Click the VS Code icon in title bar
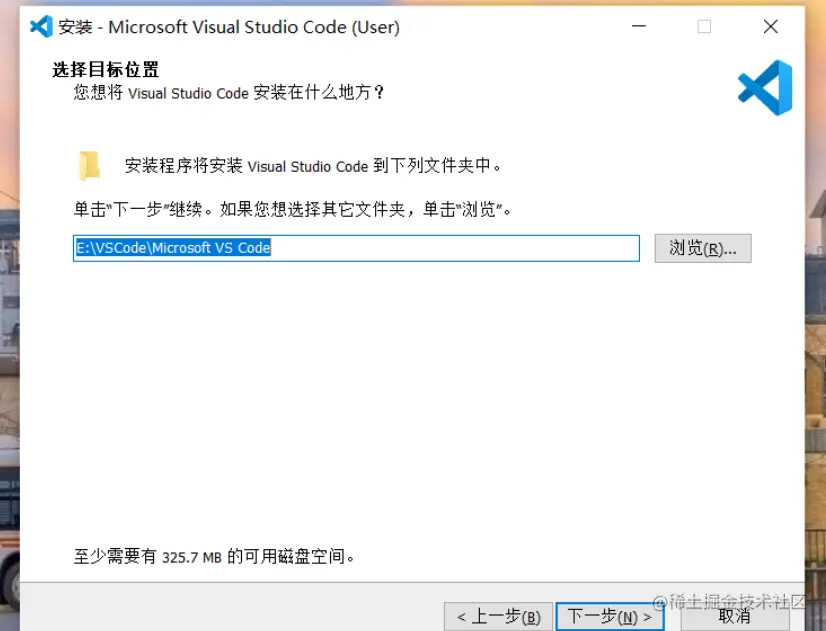826x631 pixels. pos(41,26)
